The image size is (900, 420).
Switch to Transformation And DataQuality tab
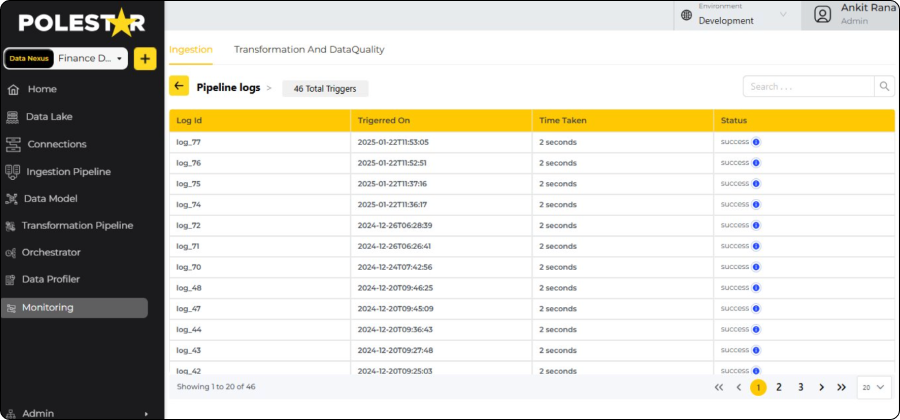(x=309, y=49)
